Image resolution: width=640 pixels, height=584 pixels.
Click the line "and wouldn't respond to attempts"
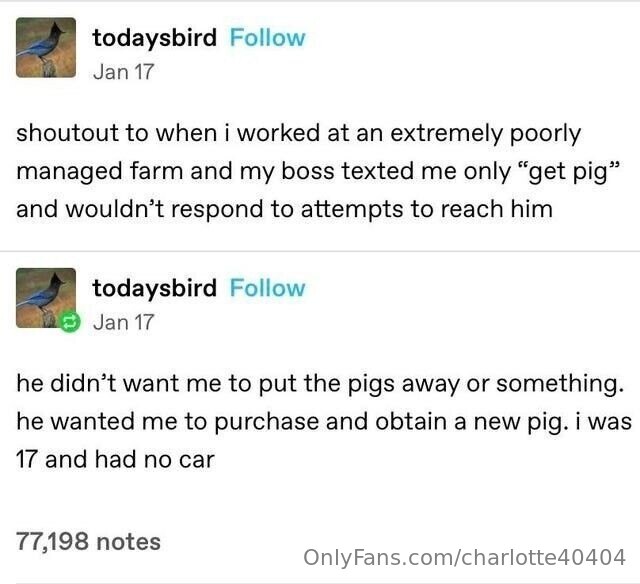pos(284,209)
